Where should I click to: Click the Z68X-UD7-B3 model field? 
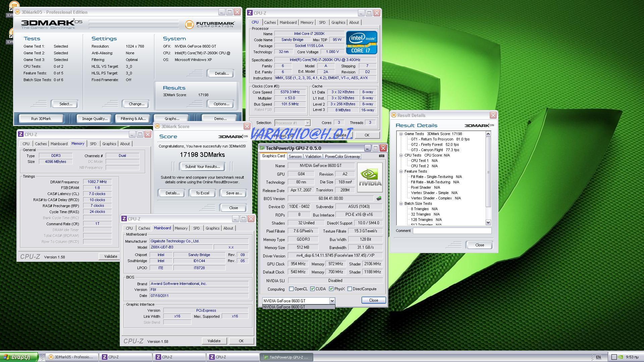point(181,247)
